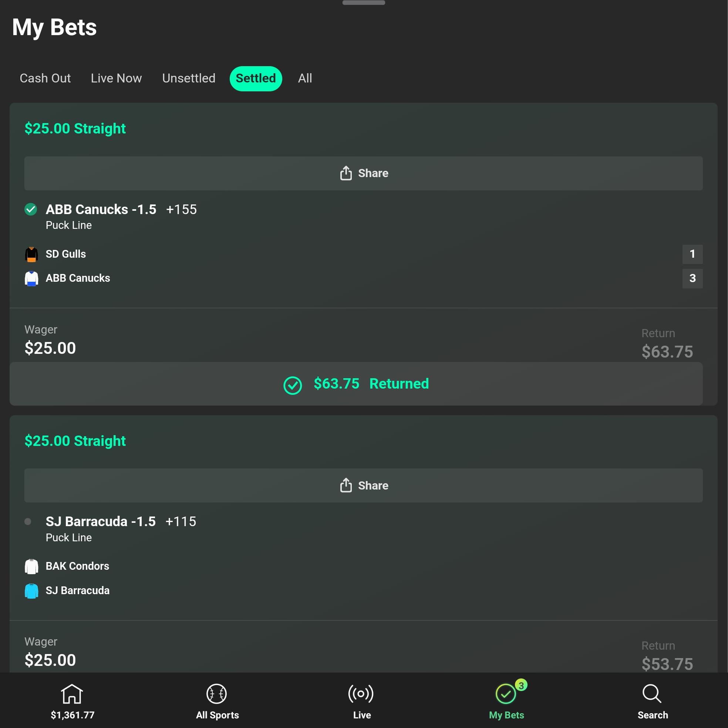Open the Search magnifier icon
Viewport: 728px width, 728px height.
pyautogui.click(x=652, y=694)
